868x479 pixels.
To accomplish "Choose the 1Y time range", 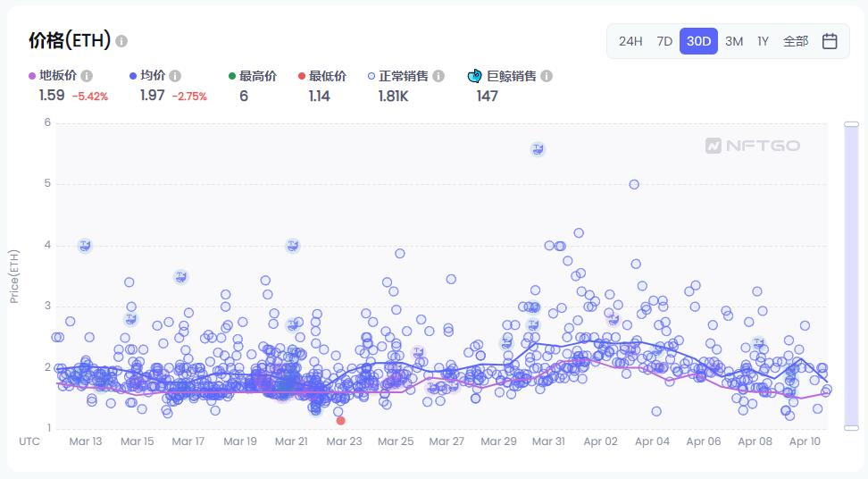I will [x=763, y=41].
